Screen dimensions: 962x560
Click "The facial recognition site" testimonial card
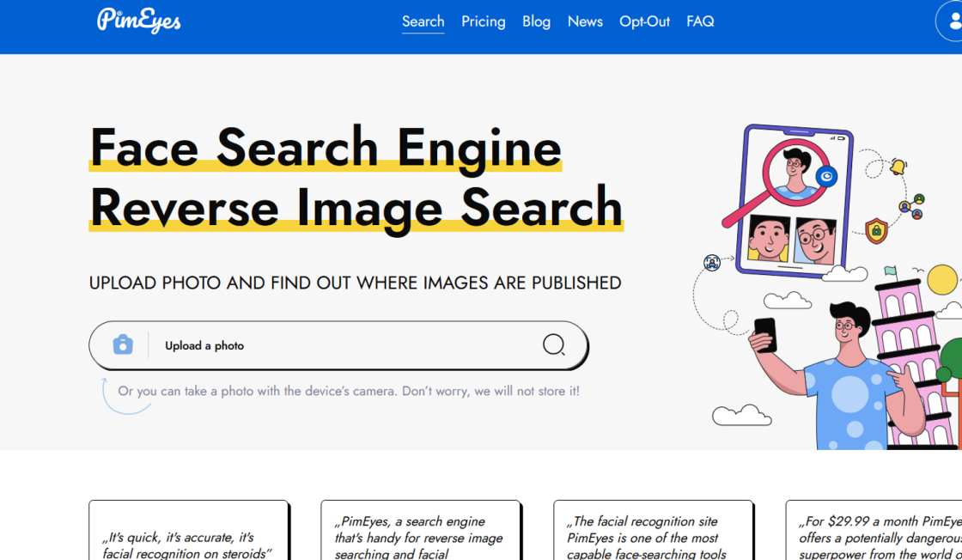coord(653,533)
